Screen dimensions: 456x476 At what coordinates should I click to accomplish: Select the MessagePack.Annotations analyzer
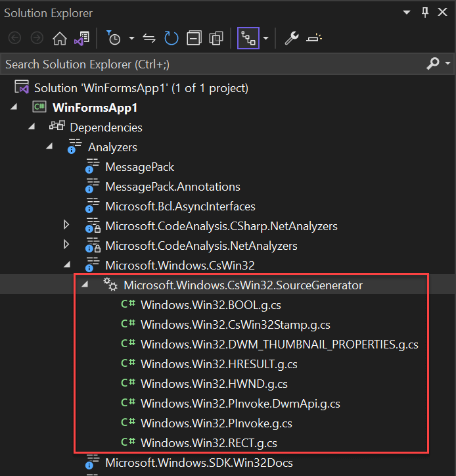click(x=172, y=186)
